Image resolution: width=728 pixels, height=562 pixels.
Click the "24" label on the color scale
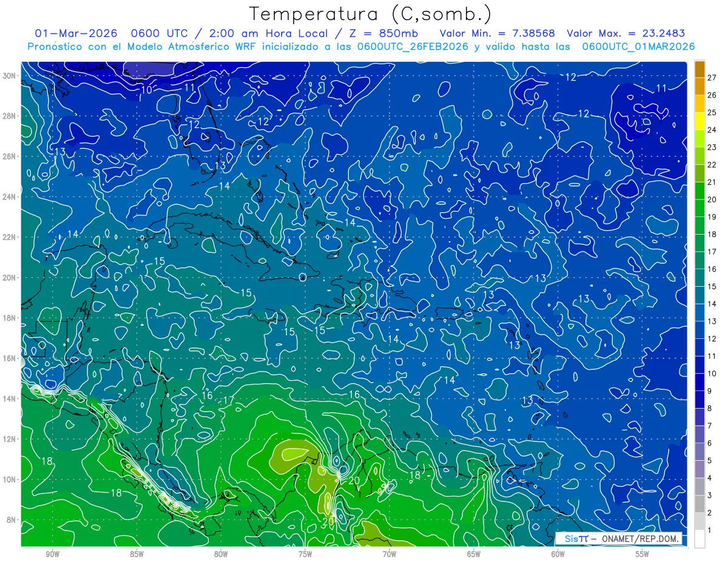point(712,130)
